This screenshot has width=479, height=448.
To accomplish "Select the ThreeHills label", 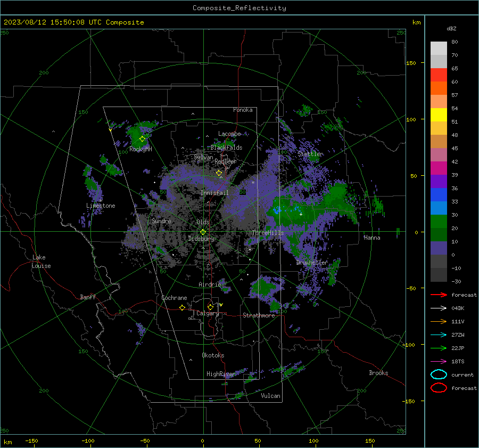I will coord(268,233).
